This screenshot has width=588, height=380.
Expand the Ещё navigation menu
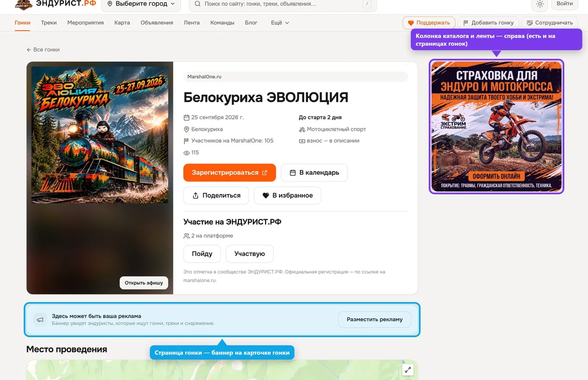(280, 23)
